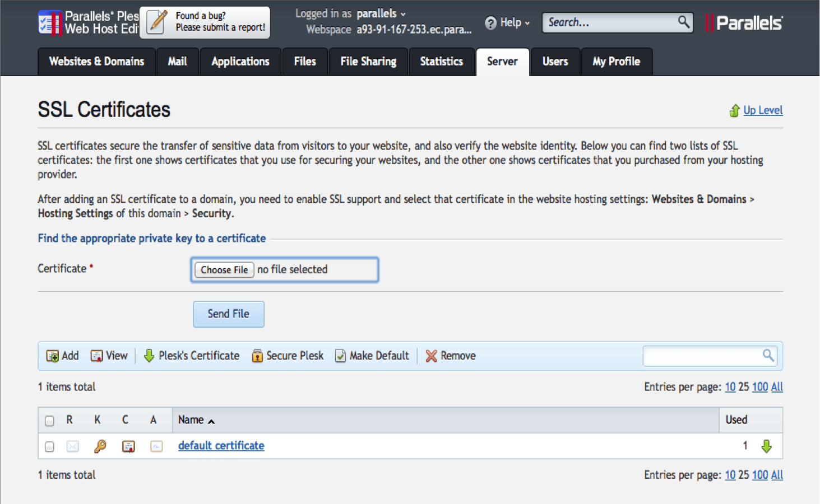The width and height of the screenshot is (820, 504).
Task: Click the Up Level arrow icon
Action: pyautogui.click(x=734, y=110)
